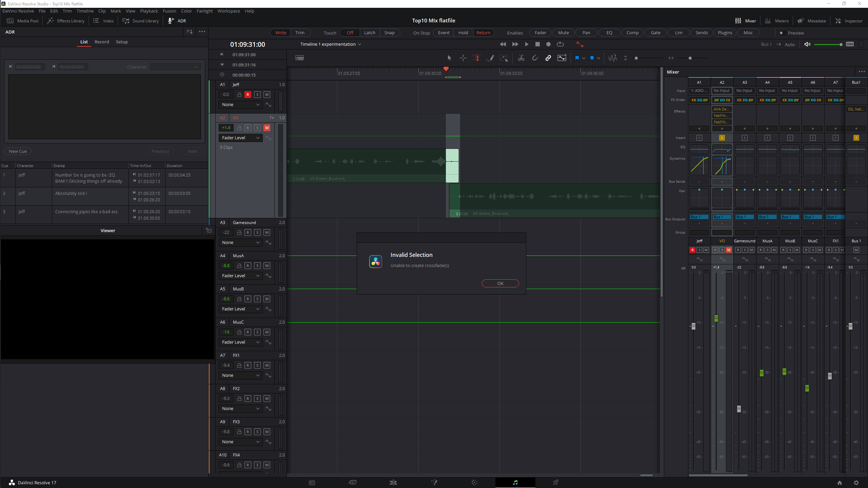Click the Flag/Mark clip icon
The width and height of the screenshot is (868, 488).
[577, 58]
